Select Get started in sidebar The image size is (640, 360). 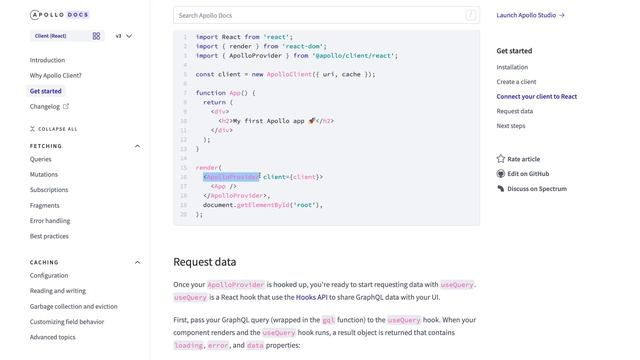pos(46,91)
